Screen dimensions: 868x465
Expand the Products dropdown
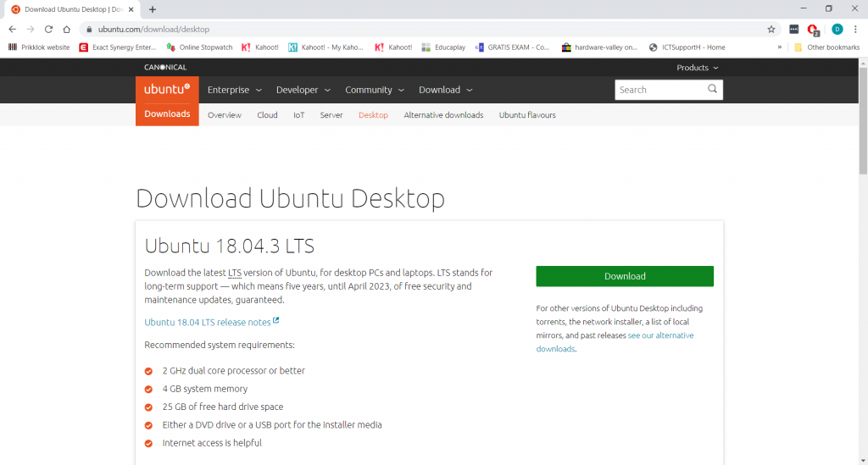click(698, 68)
